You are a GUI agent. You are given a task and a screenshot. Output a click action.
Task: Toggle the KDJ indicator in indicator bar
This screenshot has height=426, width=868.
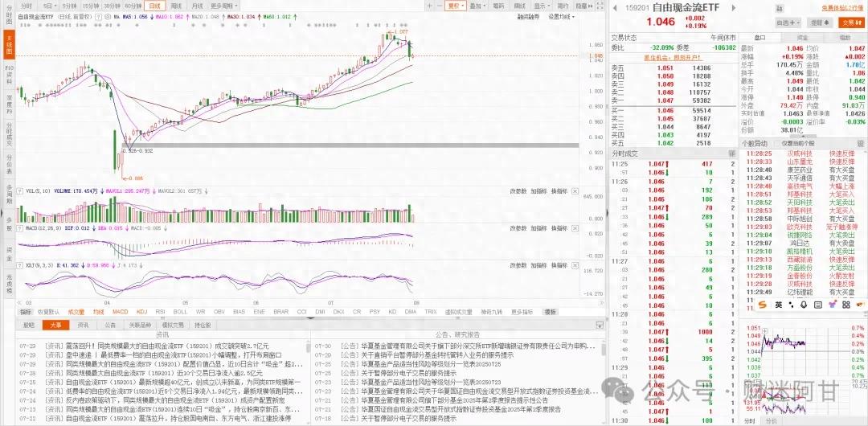[141, 312]
